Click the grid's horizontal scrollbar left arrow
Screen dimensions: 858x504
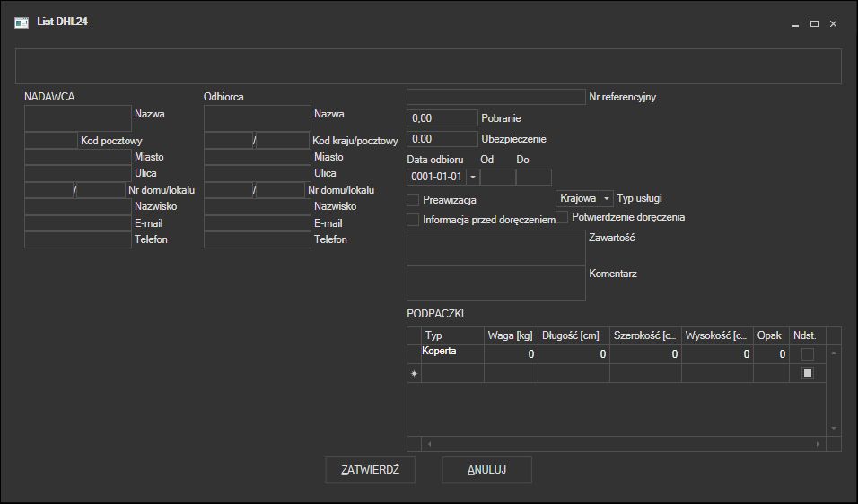pyautogui.click(x=430, y=444)
